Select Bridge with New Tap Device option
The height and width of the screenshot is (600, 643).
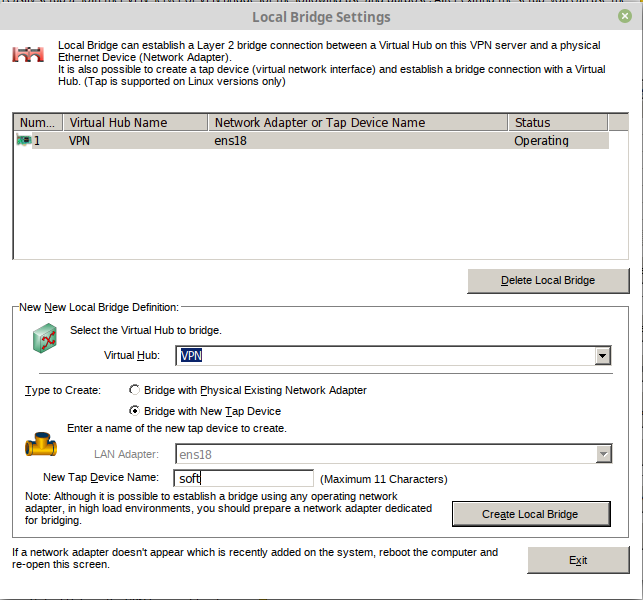(x=134, y=411)
